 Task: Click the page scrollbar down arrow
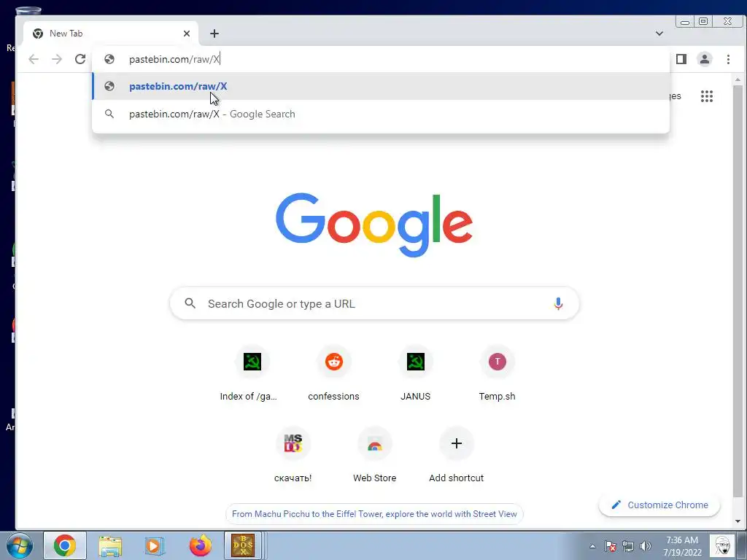738,521
